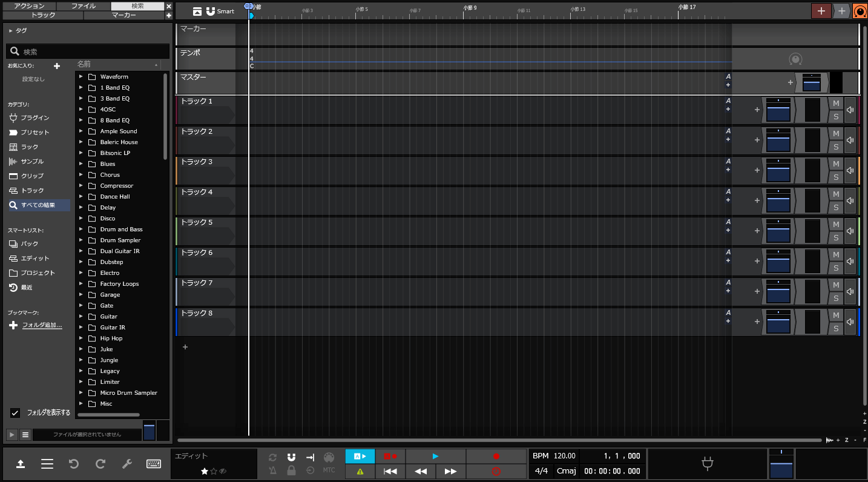
Task: Click the export upload icon
Action: (x=21, y=464)
